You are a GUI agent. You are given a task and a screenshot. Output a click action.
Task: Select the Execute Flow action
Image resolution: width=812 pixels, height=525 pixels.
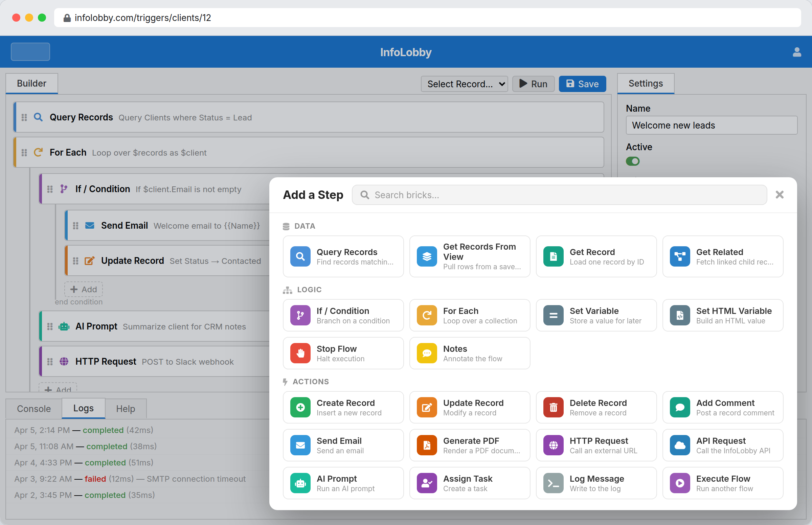coord(722,483)
